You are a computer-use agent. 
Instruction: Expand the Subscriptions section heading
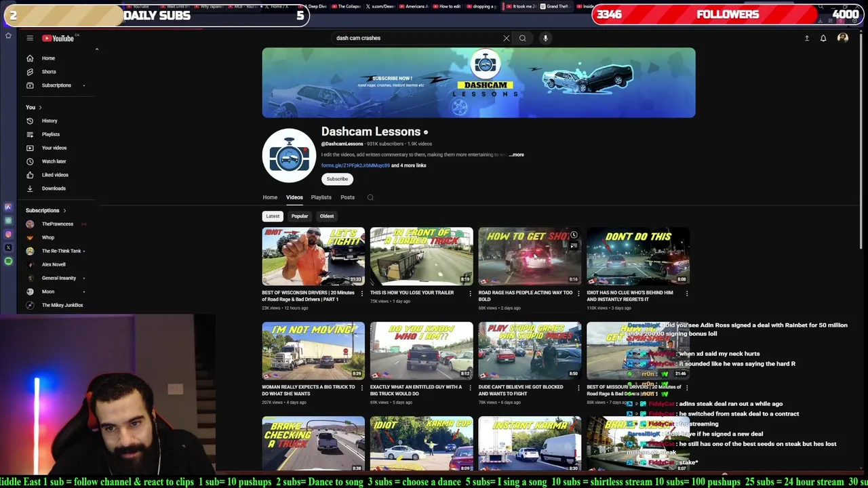pos(45,210)
